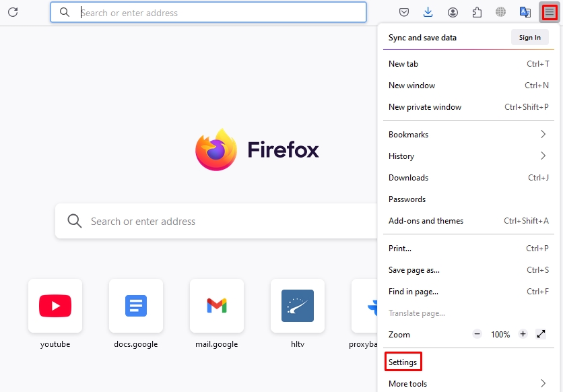This screenshot has height=392, width=563.
Task: Open Settings from the menu
Action: 469,362
